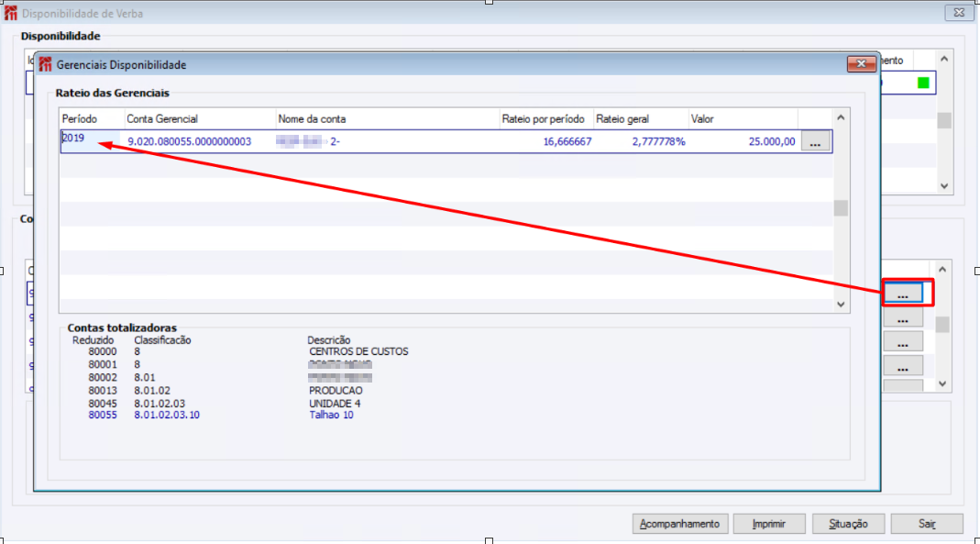Click the Sair button
This screenshot has width=980, height=544.
coord(927,524)
